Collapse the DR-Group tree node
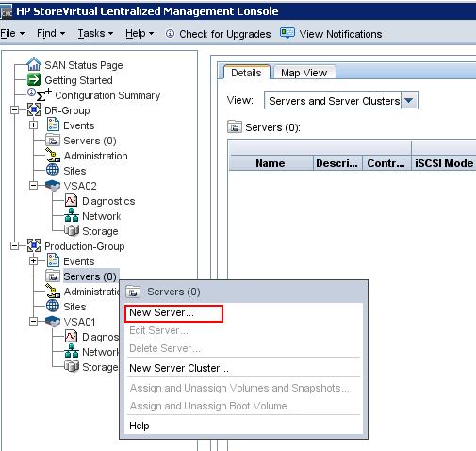476x451 pixels. pyautogui.click(x=15, y=110)
